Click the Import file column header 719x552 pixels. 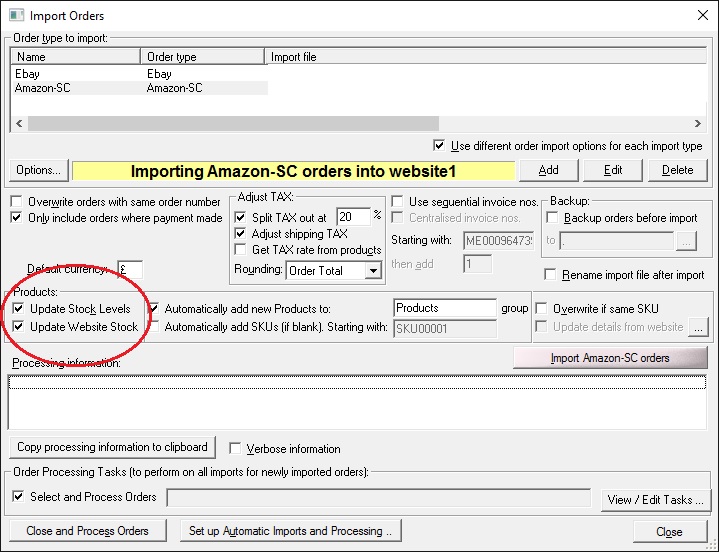pyautogui.click(x=486, y=56)
